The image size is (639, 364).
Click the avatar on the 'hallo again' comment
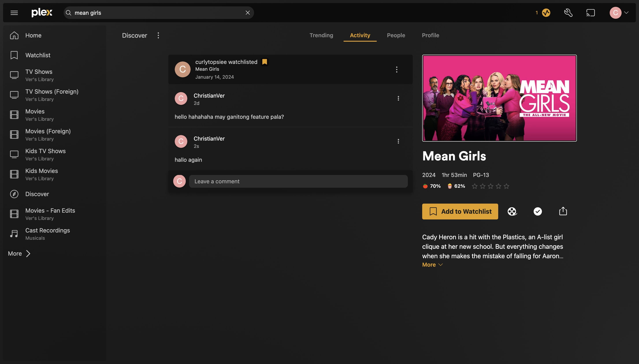click(x=181, y=141)
